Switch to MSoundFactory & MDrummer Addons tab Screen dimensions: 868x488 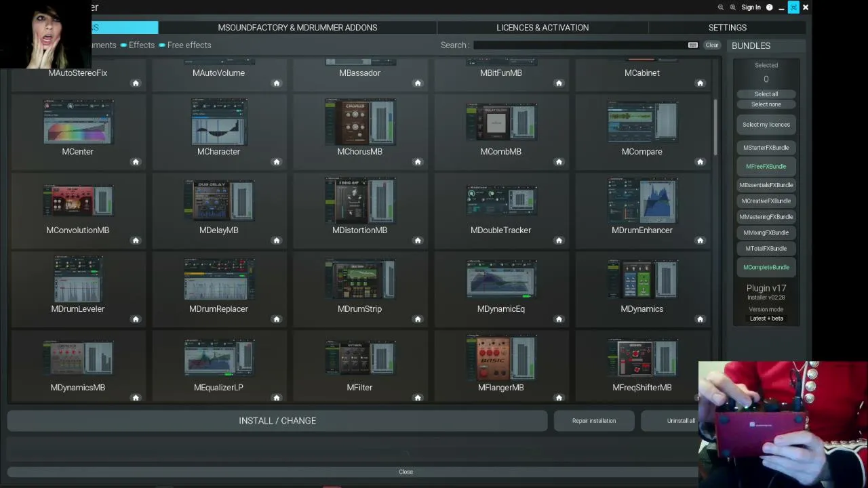pyautogui.click(x=298, y=28)
